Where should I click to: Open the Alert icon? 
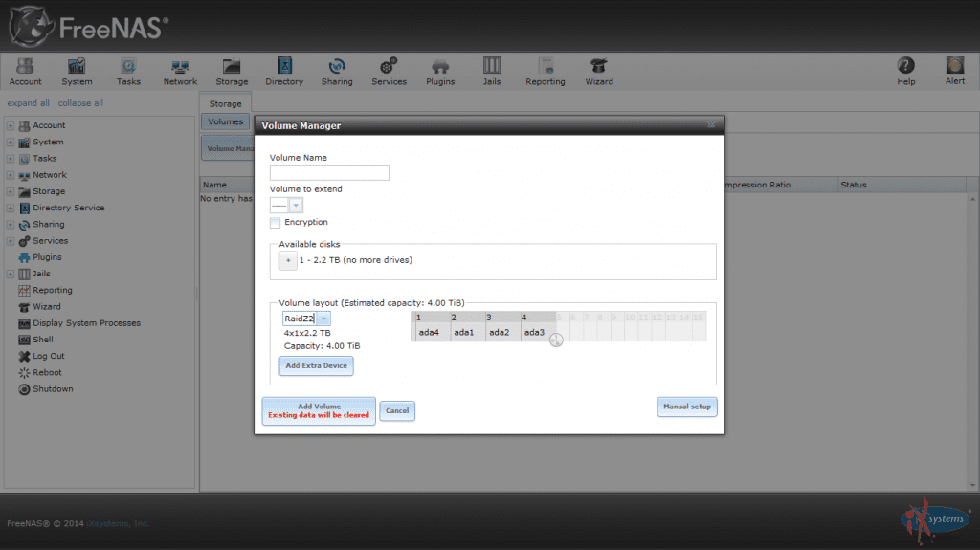[x=954, y=71]
